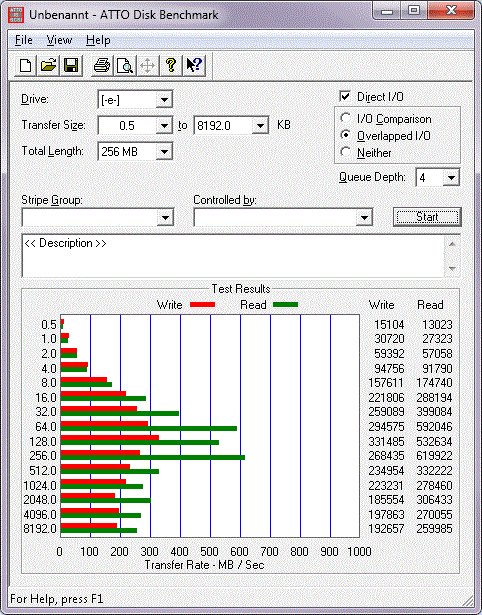Minimize the ATTO Disk Benchmark window
Screen dimensions: 482x615
tap(386, 11)
